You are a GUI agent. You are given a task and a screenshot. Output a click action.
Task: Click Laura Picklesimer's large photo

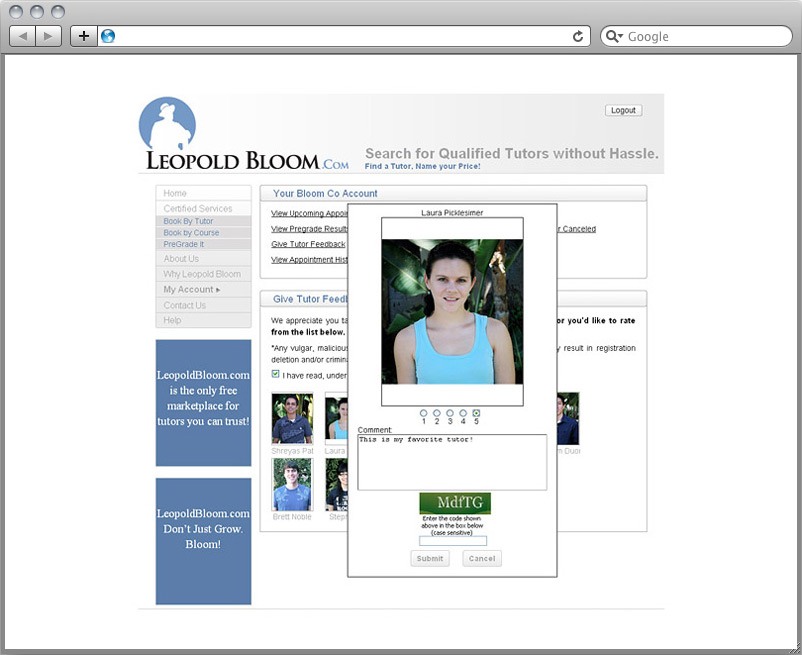(x=452, y=311)
